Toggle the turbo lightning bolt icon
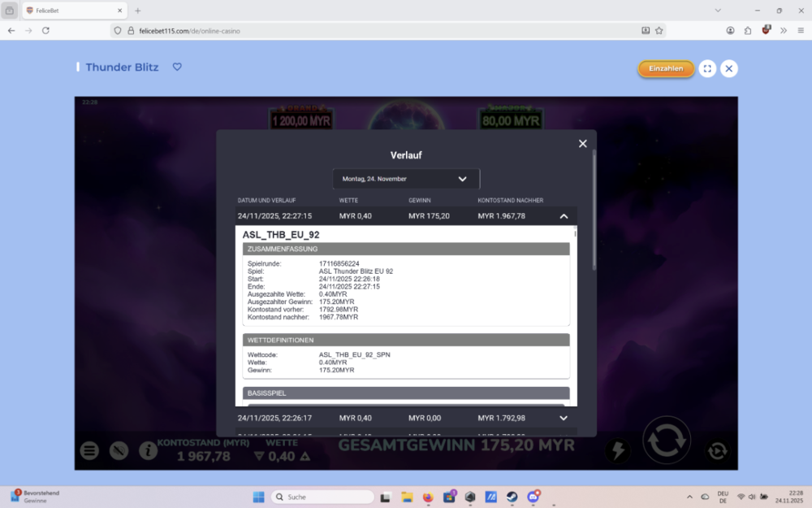812x508 pixels. 617,450
